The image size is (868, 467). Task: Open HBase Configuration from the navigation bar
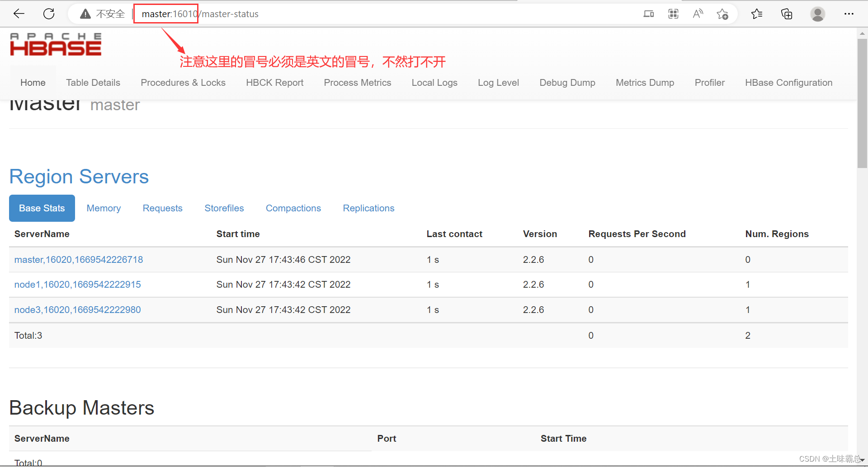788,83
